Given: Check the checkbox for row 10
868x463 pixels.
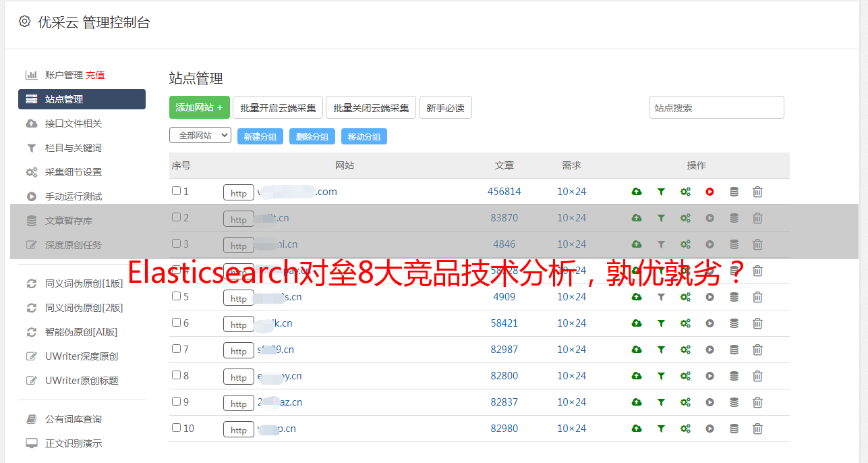Looking at the screenshot, I should (176, 428).
